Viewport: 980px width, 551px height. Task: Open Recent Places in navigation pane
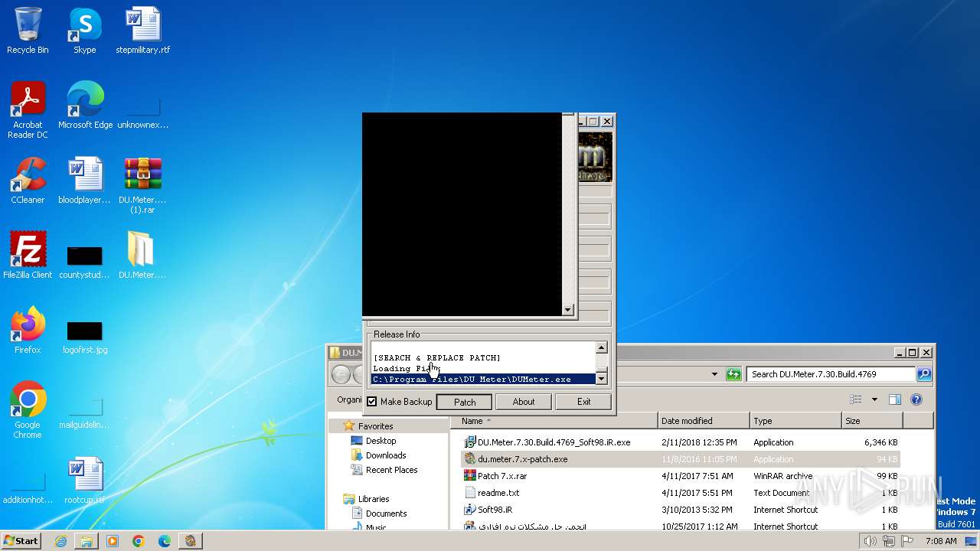(391, 470)
